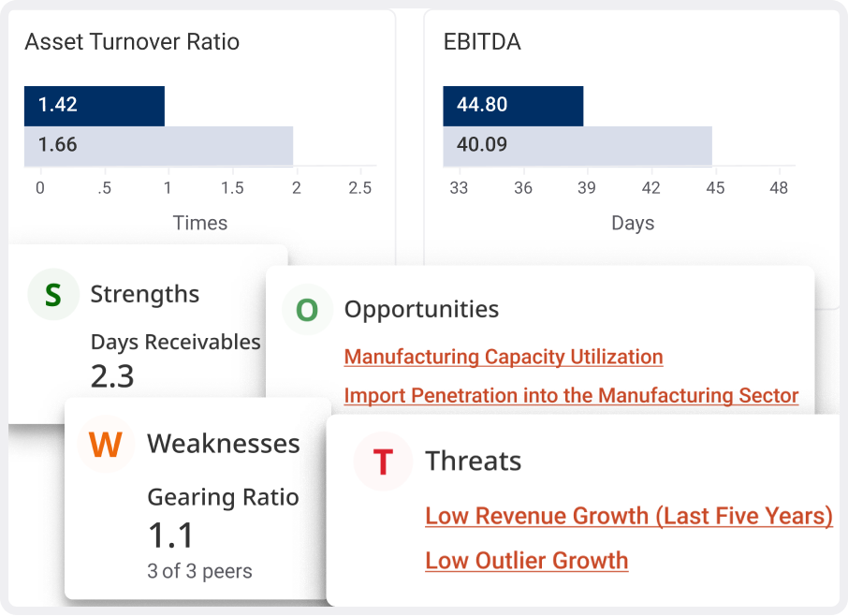Open the Low Outlier Growth link

[526, 561]
